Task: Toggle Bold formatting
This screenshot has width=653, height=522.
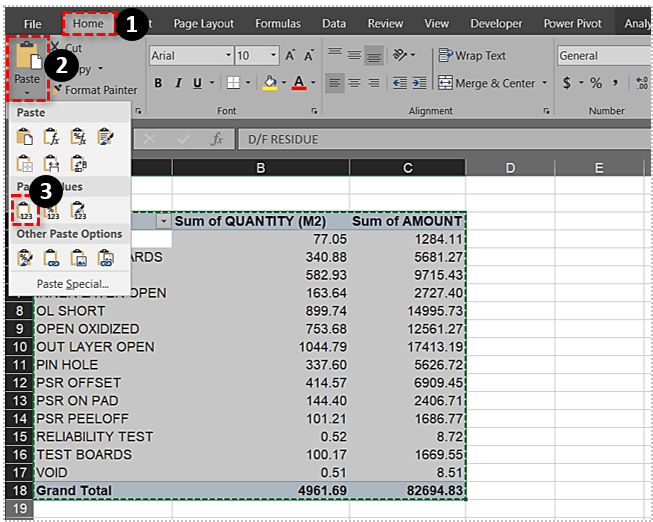Action: coord(158,83)
